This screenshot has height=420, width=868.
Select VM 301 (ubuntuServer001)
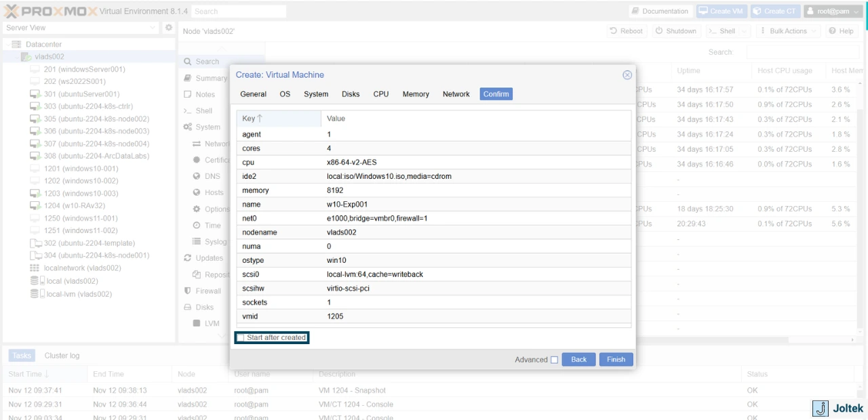coord(81,94)
